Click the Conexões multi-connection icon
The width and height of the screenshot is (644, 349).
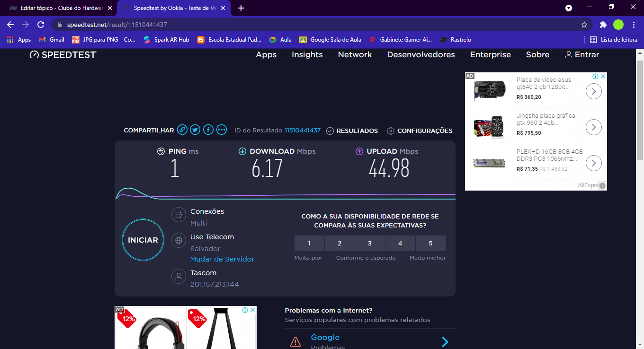[x=179, y=215]
